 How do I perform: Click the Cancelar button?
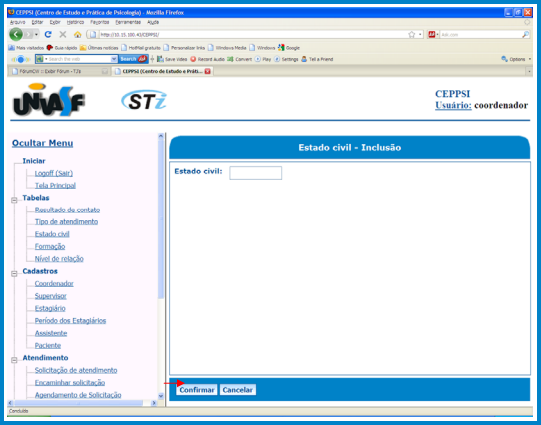(238, 390)
